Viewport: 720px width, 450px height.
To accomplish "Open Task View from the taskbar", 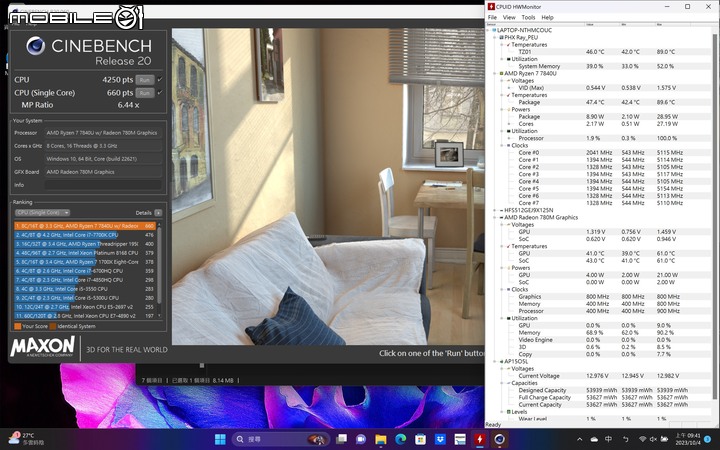I will tap(341, 439).
